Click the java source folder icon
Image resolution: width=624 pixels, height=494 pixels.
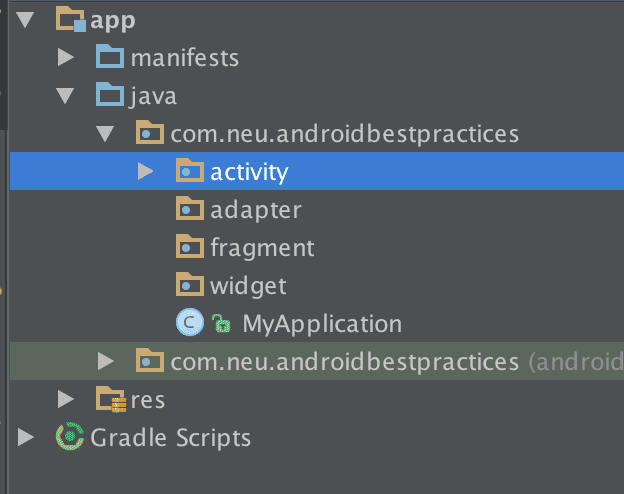[109, 96]
